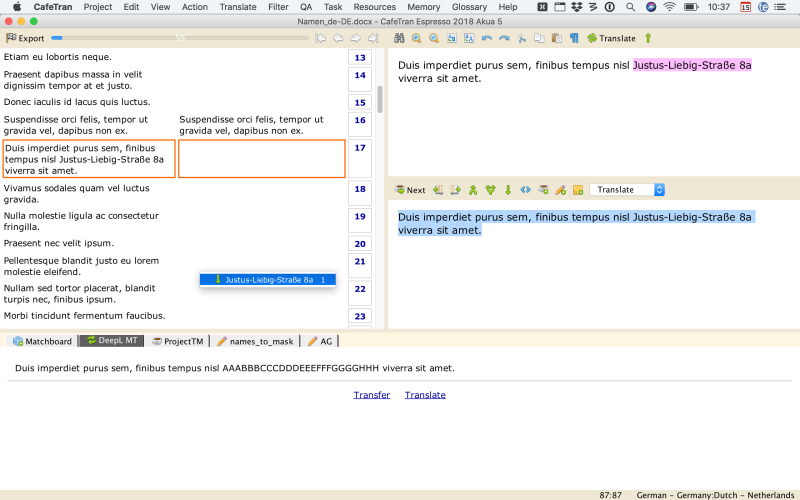Redo with the blue right curved arrow
This screenshot has height=500, width=800.
504,38
